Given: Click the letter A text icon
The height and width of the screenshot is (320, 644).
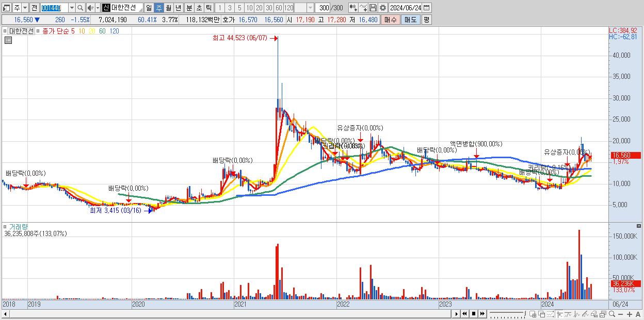Looking at the screenshot, I should pos(638,314).
